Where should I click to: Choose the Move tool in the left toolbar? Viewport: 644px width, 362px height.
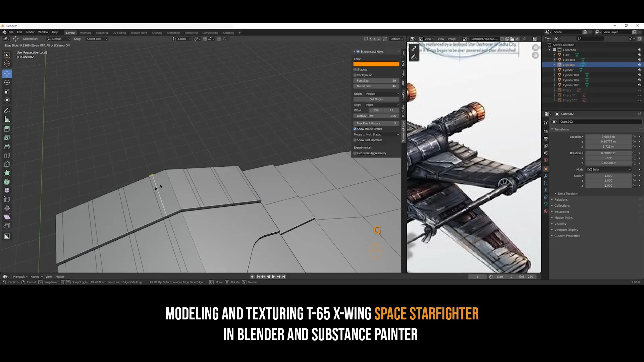(7, 74)
